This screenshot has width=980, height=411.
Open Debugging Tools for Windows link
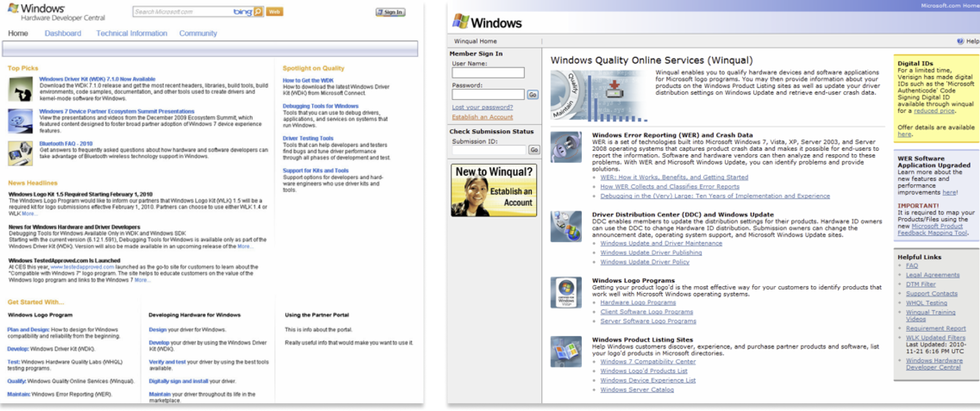[x=320, y=106]
